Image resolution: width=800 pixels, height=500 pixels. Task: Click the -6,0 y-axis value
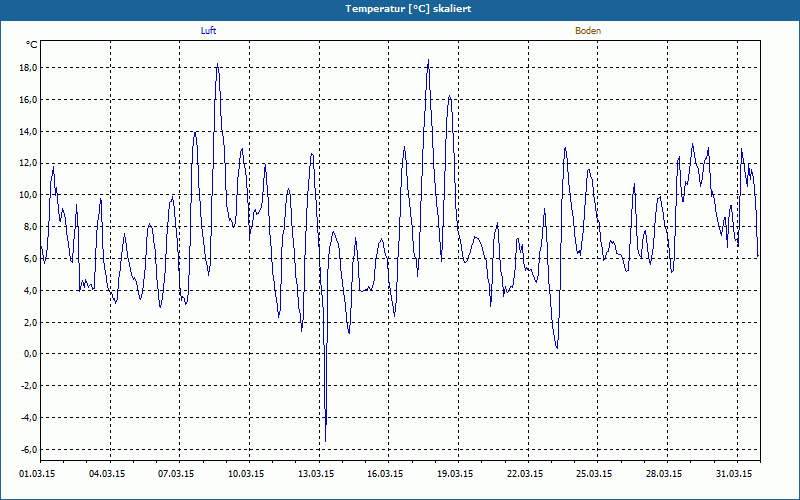coord(29,449)
